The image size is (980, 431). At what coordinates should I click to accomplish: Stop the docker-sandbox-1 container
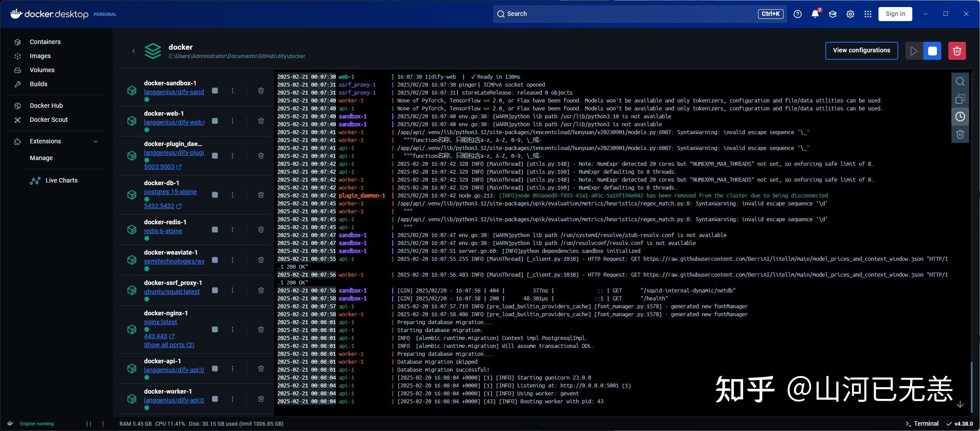[215, 91]
